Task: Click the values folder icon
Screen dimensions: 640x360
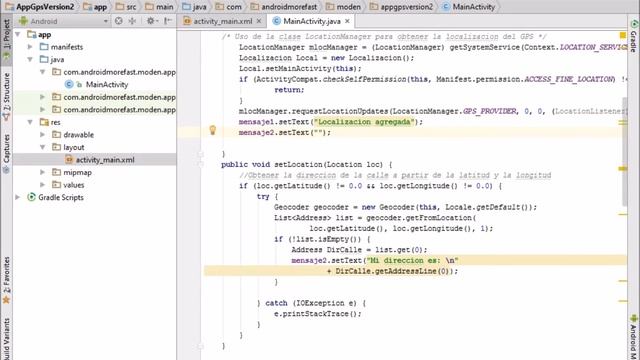Action: click(56, 185)
